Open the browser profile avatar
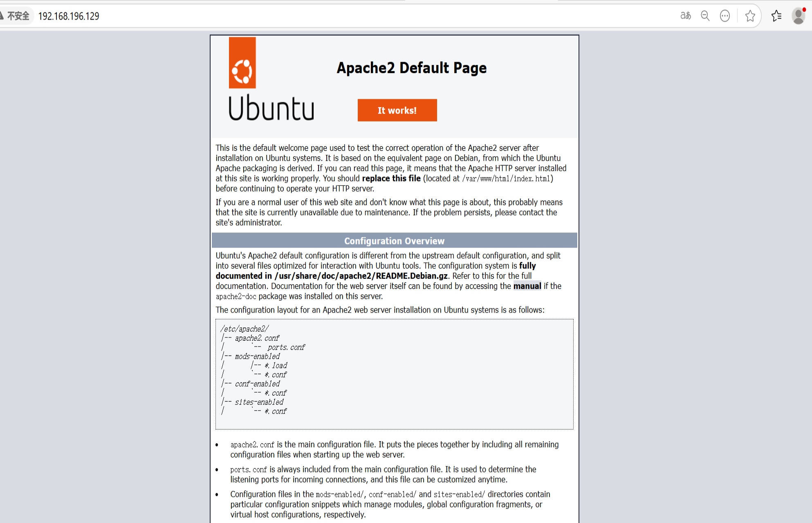 click(x=798, y=16)
